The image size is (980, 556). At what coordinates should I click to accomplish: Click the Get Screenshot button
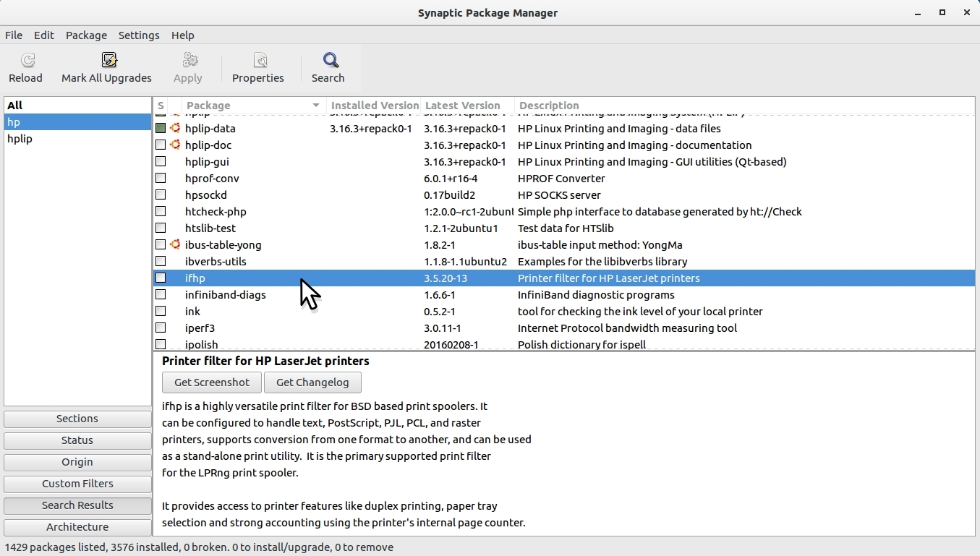pos(211,382)
